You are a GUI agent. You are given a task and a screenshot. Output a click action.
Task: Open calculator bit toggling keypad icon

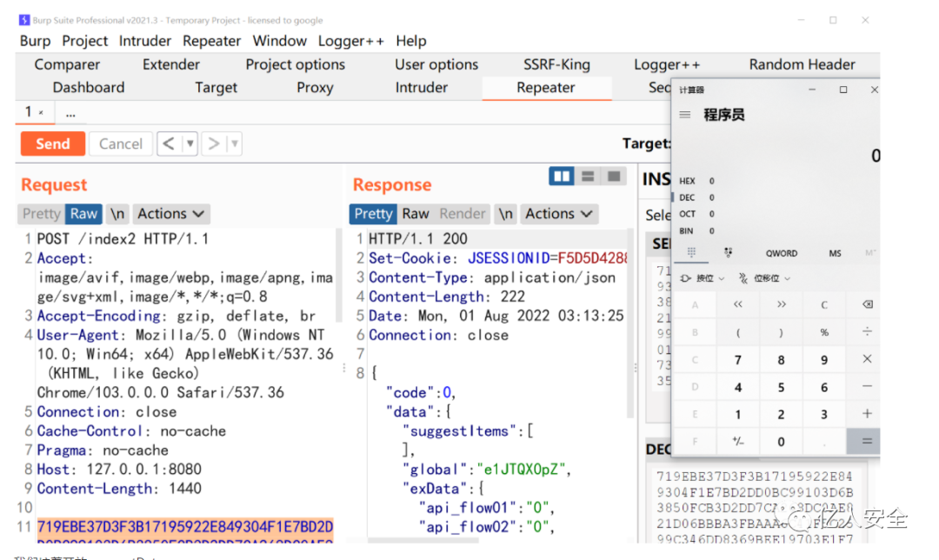(728, 253)
